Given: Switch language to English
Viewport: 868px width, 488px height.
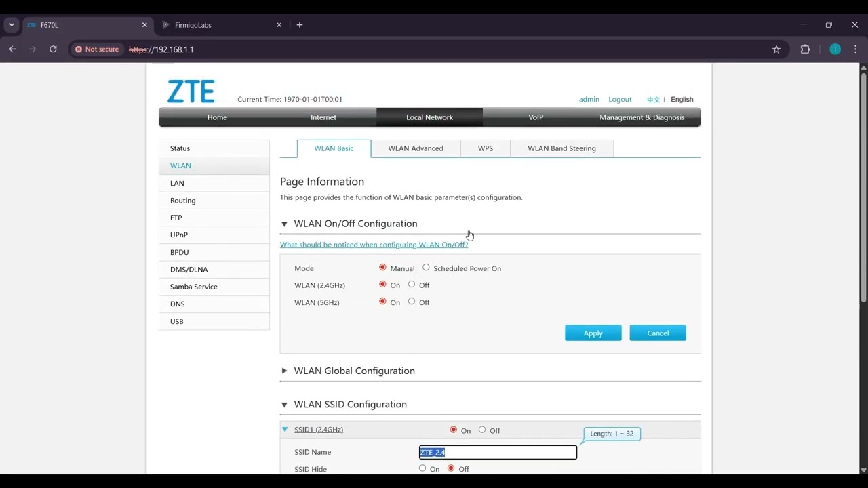Looking at the screenshot, I should 682,99.
